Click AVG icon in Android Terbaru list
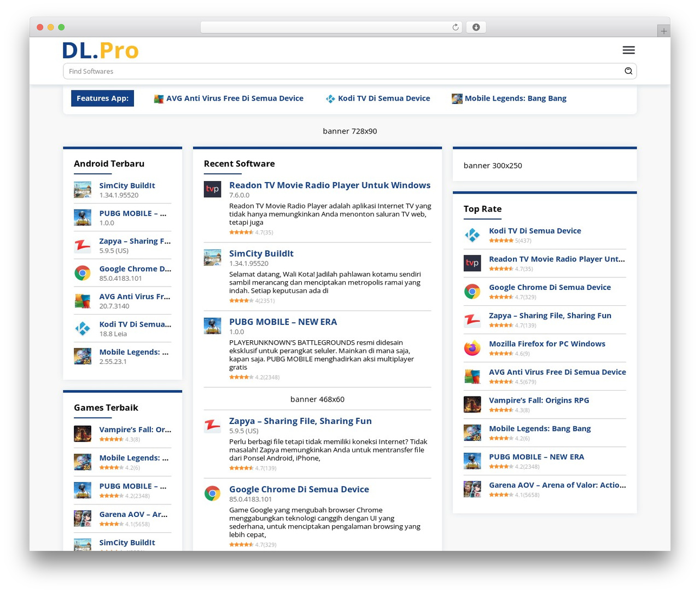 [83, 301]
